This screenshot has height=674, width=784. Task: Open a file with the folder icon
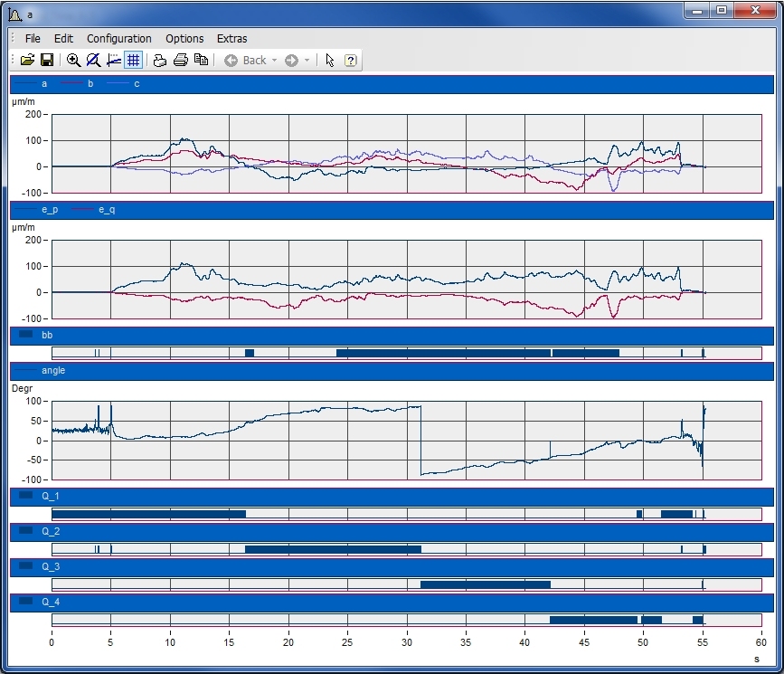(27, 61)
